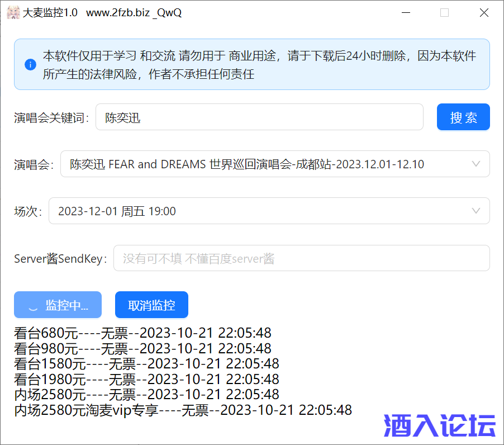Click the app avatar icon in title bar
504x445 pixels.
tap(13, 12)
